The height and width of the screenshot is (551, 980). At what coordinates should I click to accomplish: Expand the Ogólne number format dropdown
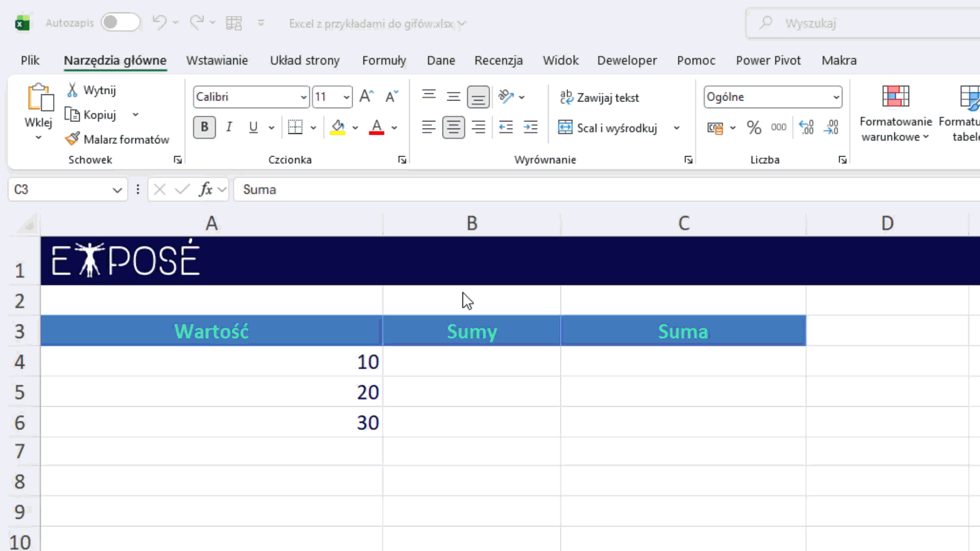pos(836,97)
